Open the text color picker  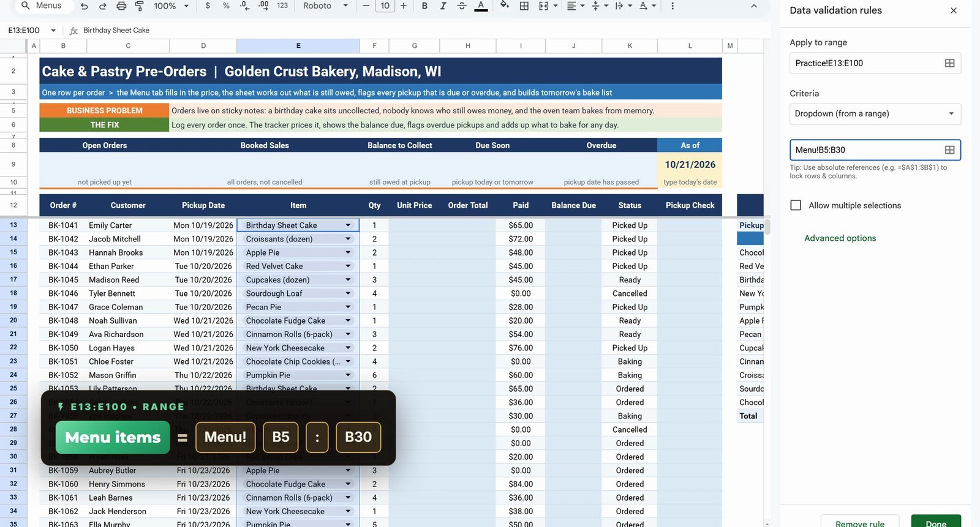click(x=481, y=6)
